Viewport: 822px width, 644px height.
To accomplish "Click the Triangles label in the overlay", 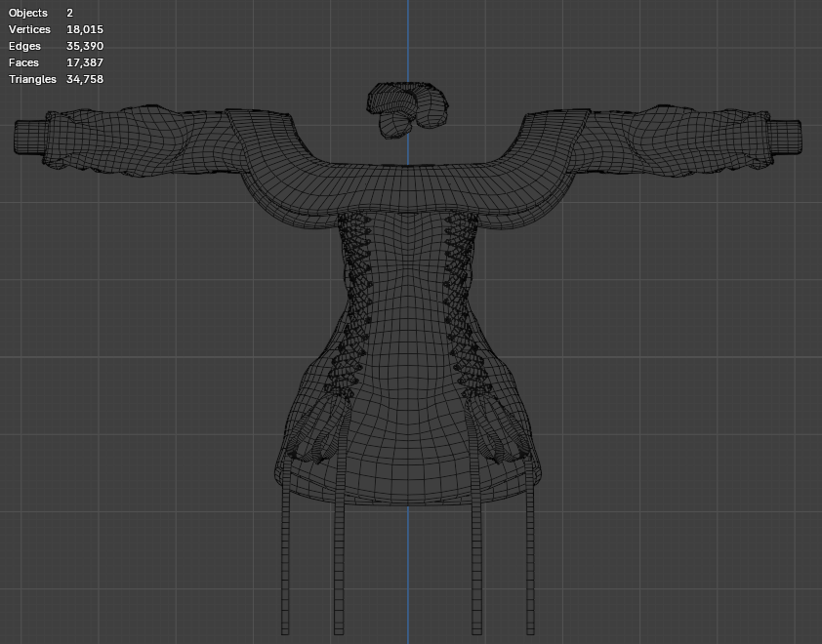I will pos(32,79).
